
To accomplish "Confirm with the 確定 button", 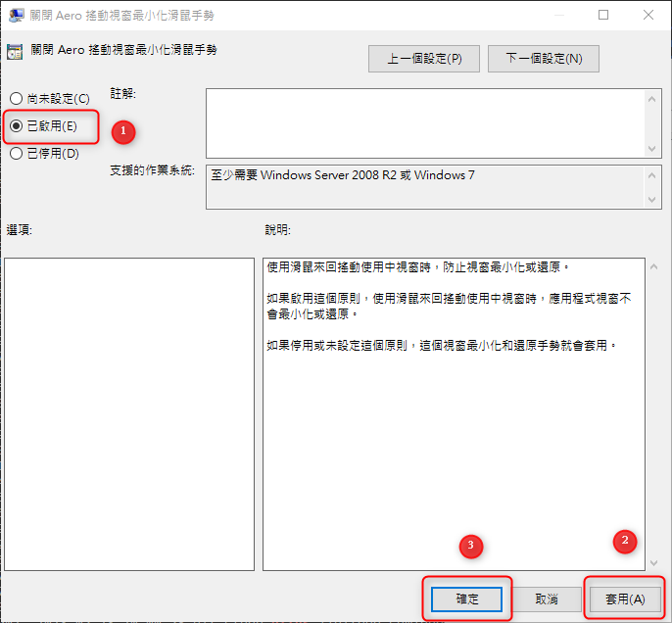I will (466, 599).
